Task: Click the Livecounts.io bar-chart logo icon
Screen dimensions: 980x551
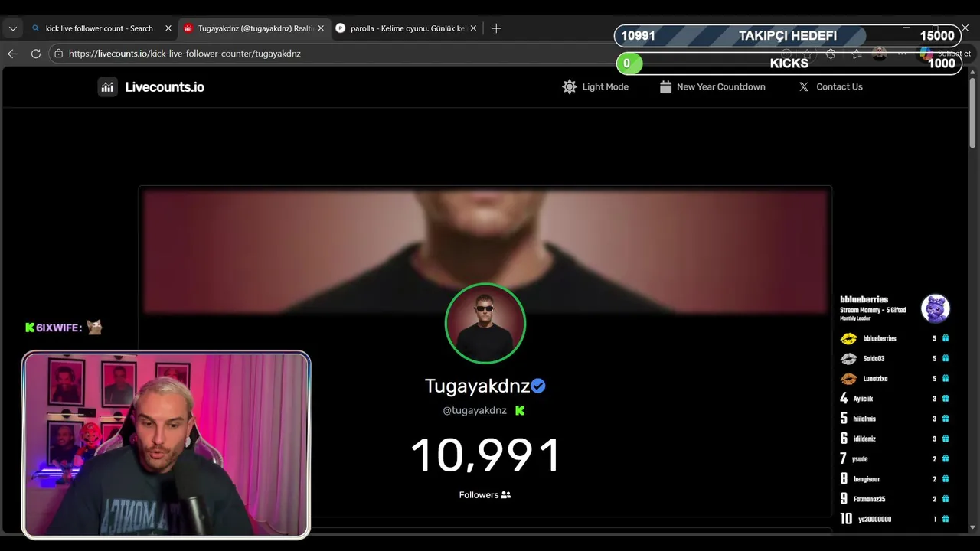Action: click(x=108, y=87)
